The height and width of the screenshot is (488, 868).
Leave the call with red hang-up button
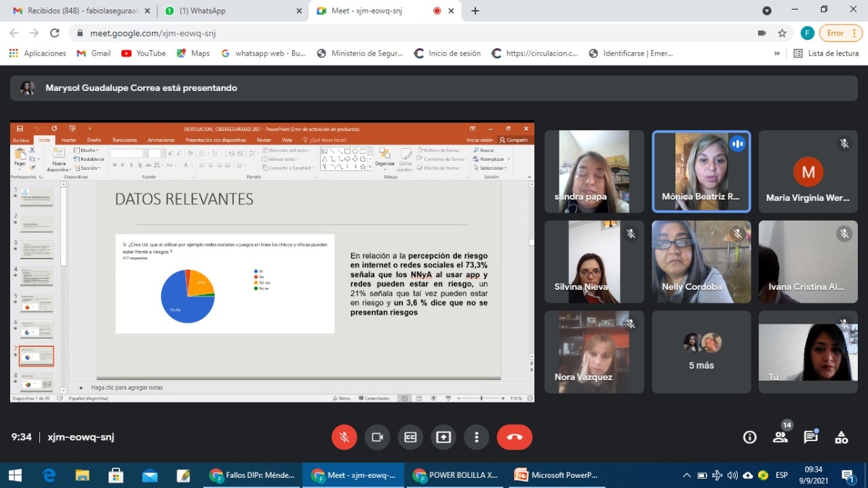(514, 437)
